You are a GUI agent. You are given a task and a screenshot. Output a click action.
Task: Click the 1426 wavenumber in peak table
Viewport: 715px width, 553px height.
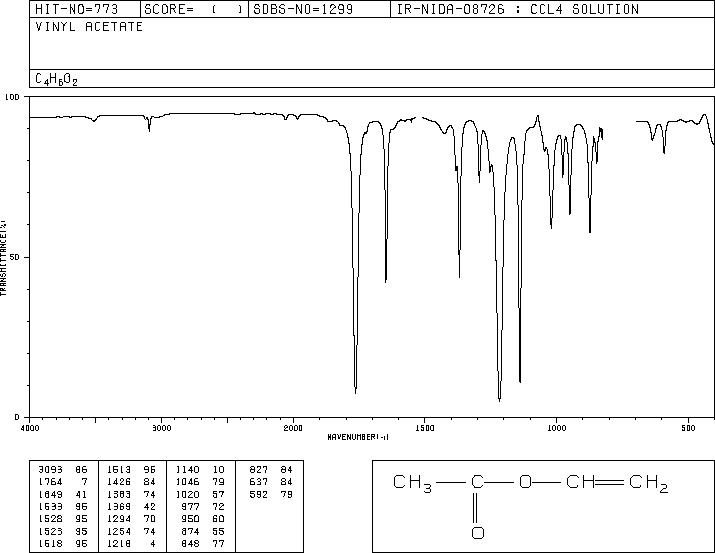[x=119, y=482]
